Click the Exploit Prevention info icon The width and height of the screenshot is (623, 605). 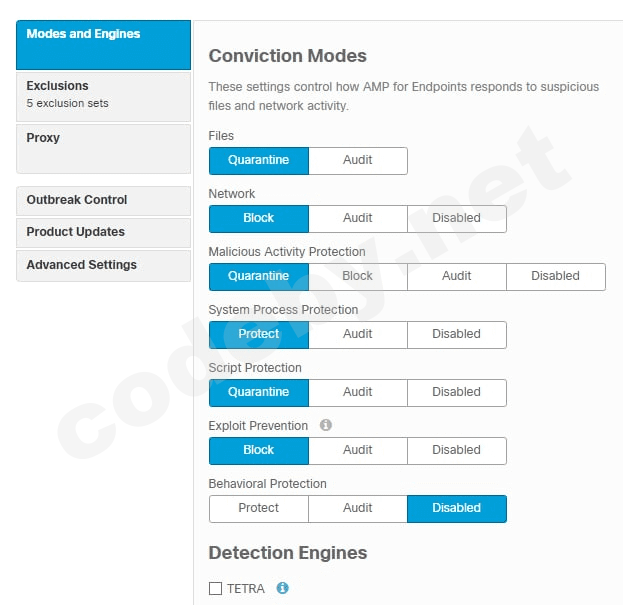click(325, 425)
